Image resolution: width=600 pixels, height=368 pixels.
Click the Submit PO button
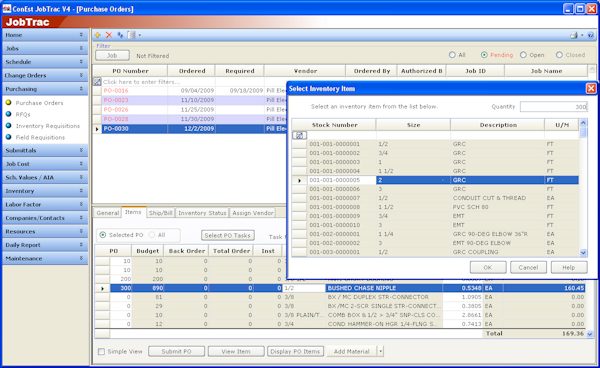coord(176,351)
